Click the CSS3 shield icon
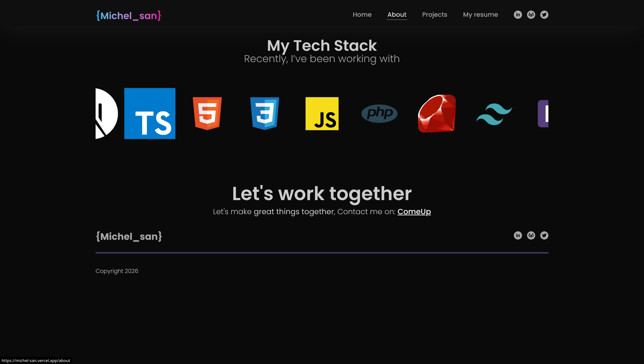 click(265, 113)
